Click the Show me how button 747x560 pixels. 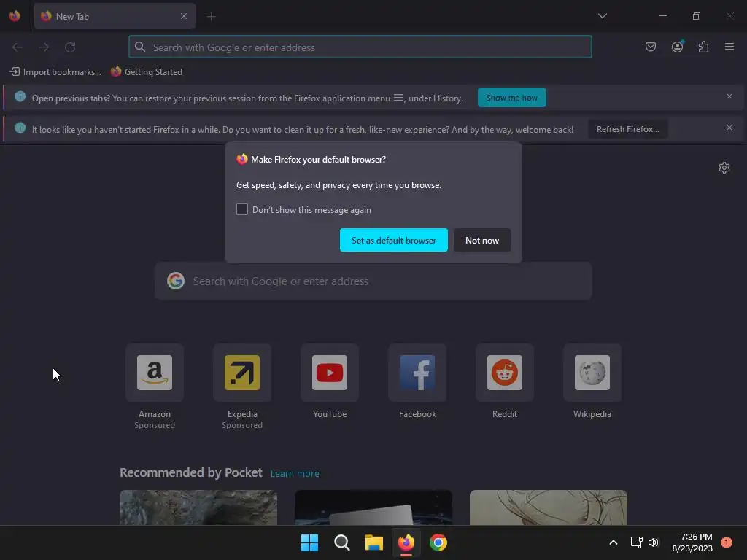pyautogui.click(x=511, y=98)
